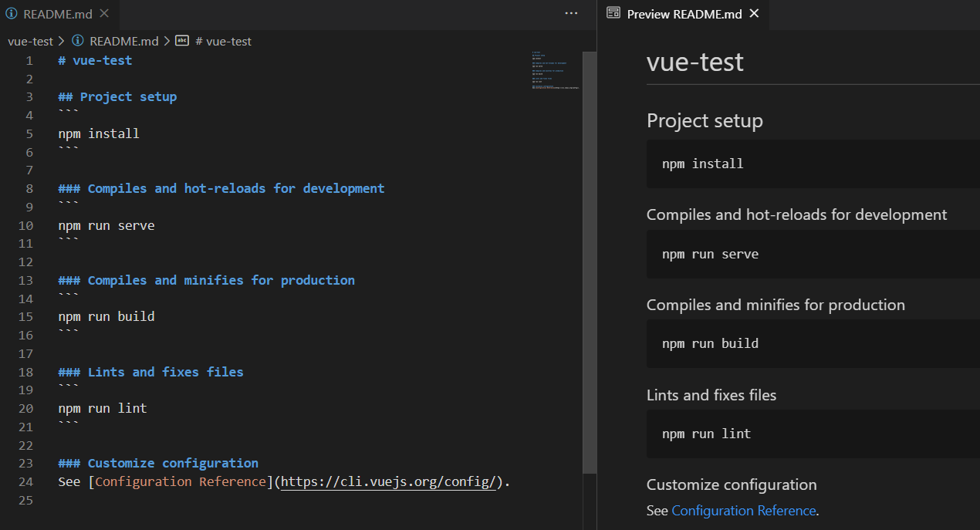Click the editor's vertical scrollbar thumb
Screen dimensions: 980x530
click(x=589, y=262)
